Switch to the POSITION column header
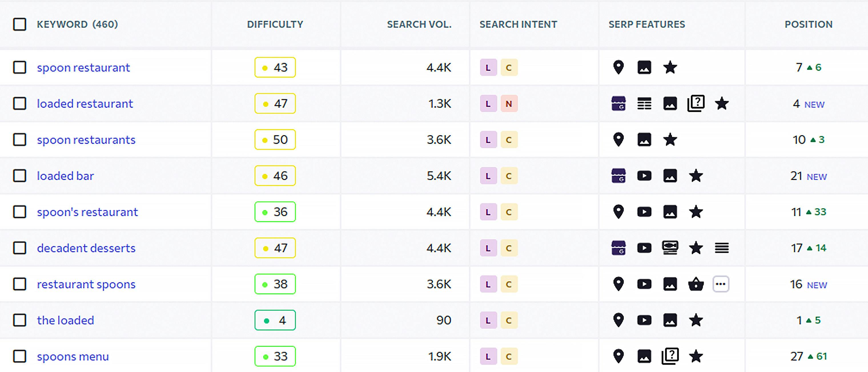This screenshot has height=372, width=868. [x=808, y=24]
